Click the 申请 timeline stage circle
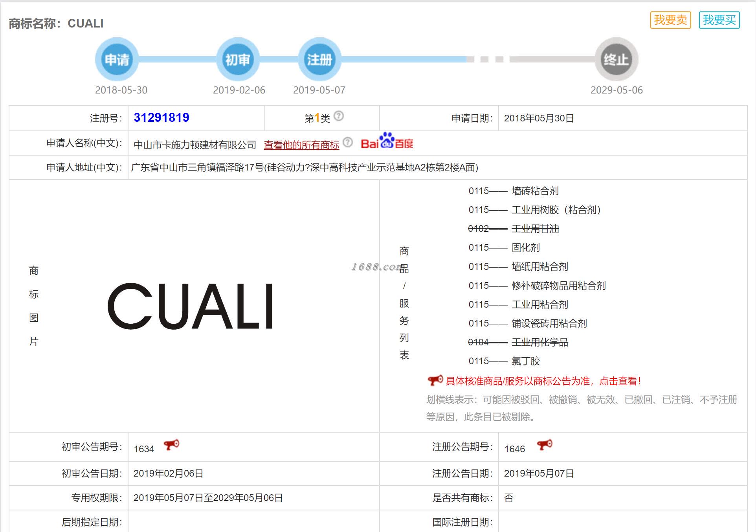The height and width of the screenshot is (532, 756). click(x=117, y=59)
